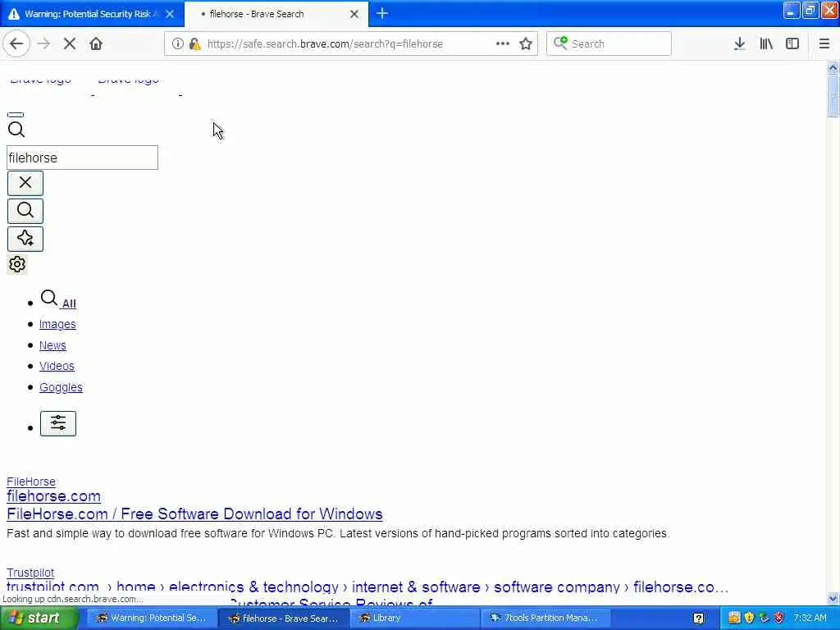Close the Warning: Potential Security Risk tab

coord(170,14)
